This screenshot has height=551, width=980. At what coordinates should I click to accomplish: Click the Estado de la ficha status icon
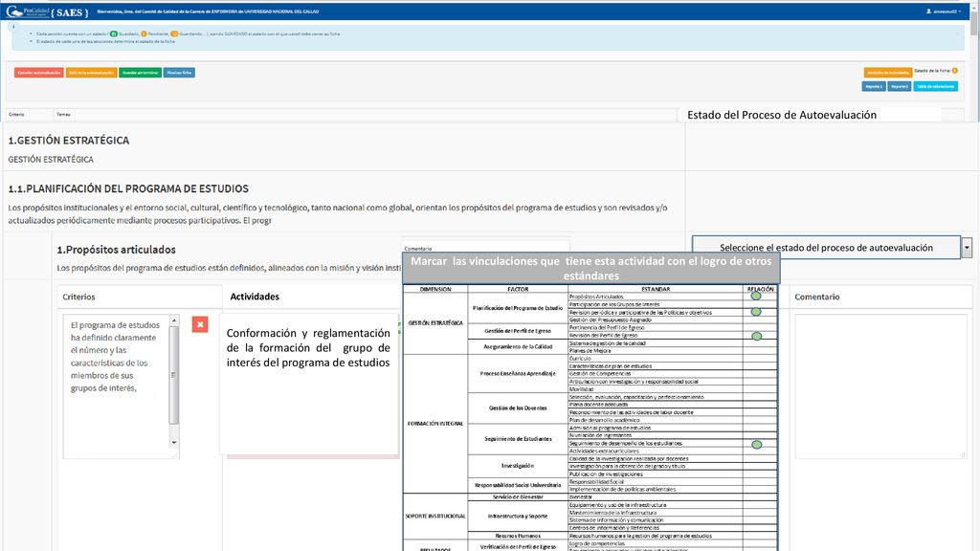[x=954, y=71]
